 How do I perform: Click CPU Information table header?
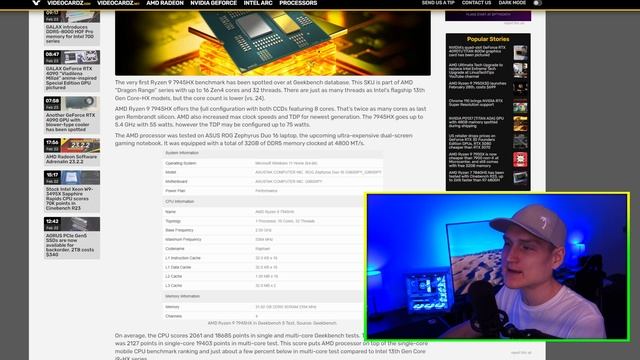(x=180, y=202)
